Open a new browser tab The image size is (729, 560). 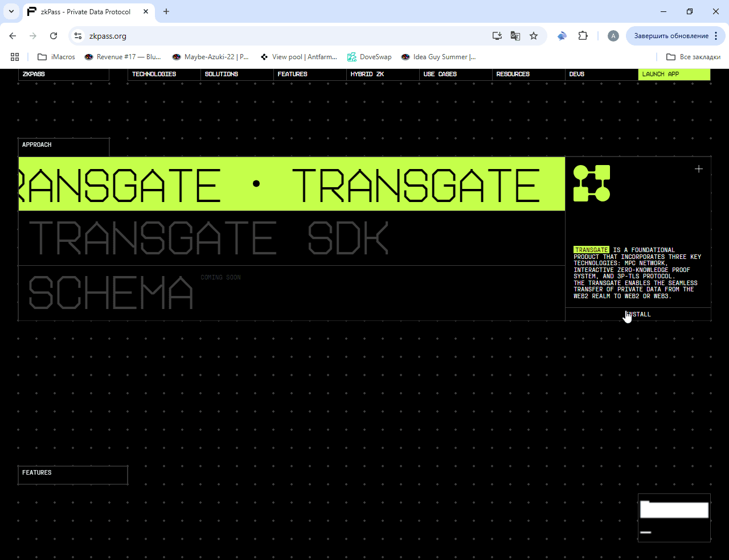point(166,11)
